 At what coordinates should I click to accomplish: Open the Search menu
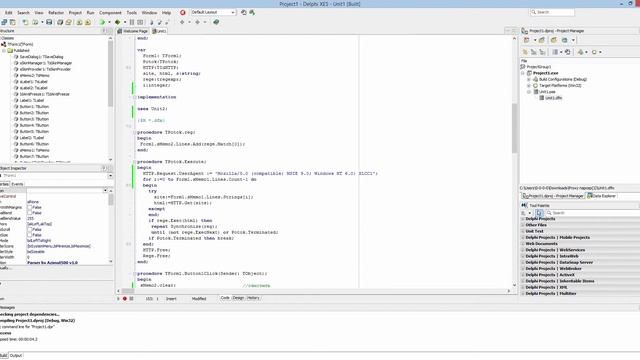23,13
